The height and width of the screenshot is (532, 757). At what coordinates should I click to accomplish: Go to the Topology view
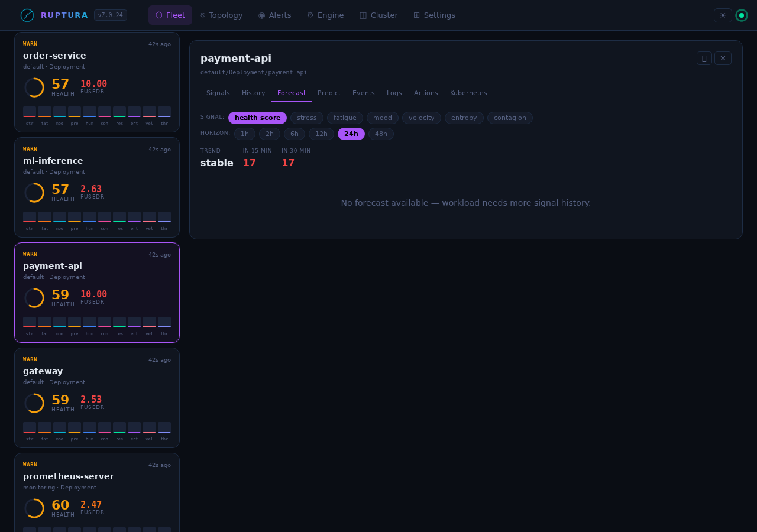tap(222, 15)
